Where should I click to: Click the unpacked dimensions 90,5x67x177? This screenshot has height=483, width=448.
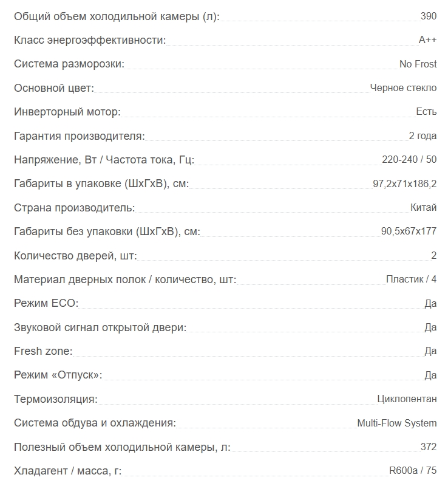point(409,231)
